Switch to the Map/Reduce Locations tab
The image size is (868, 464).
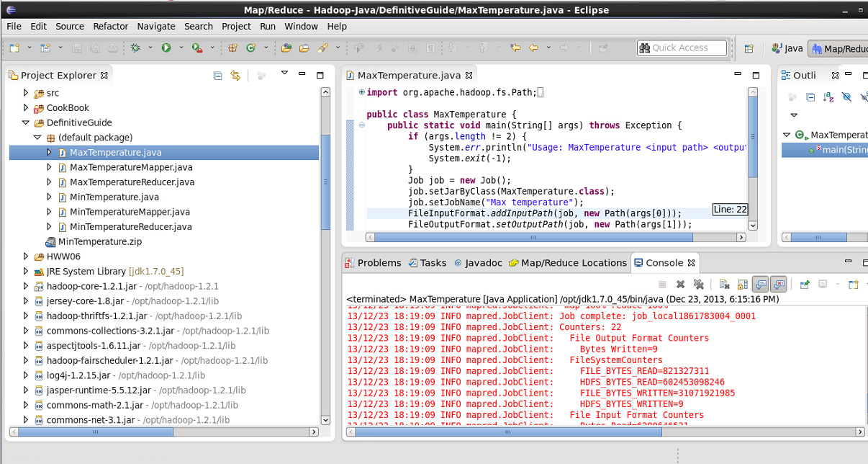click(573, 263)
